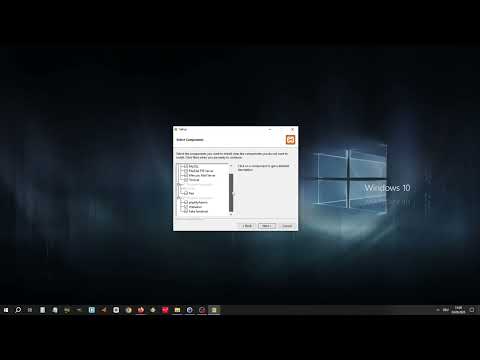
Task: Click the Next button in Setup
Action: coord(267,226)
